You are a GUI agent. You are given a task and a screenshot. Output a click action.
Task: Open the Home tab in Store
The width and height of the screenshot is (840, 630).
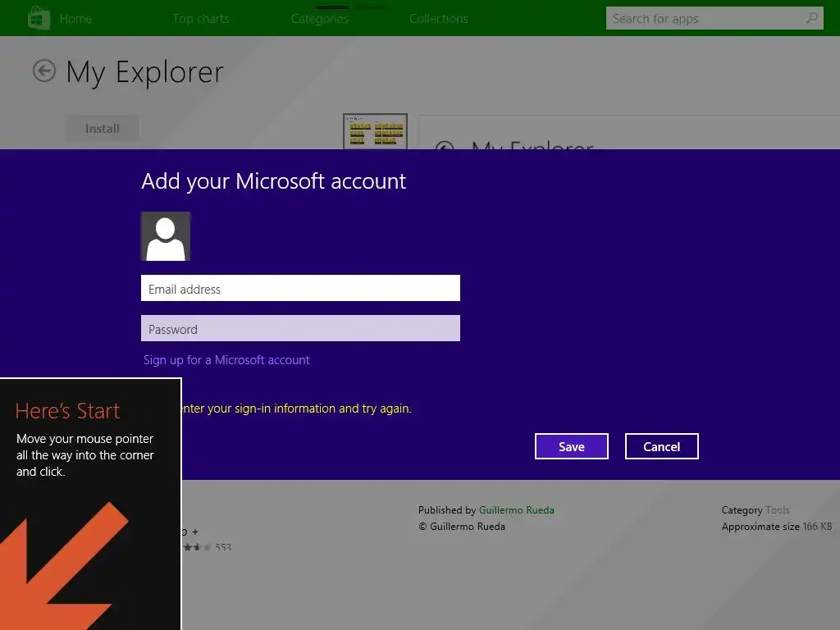point(75,19)
